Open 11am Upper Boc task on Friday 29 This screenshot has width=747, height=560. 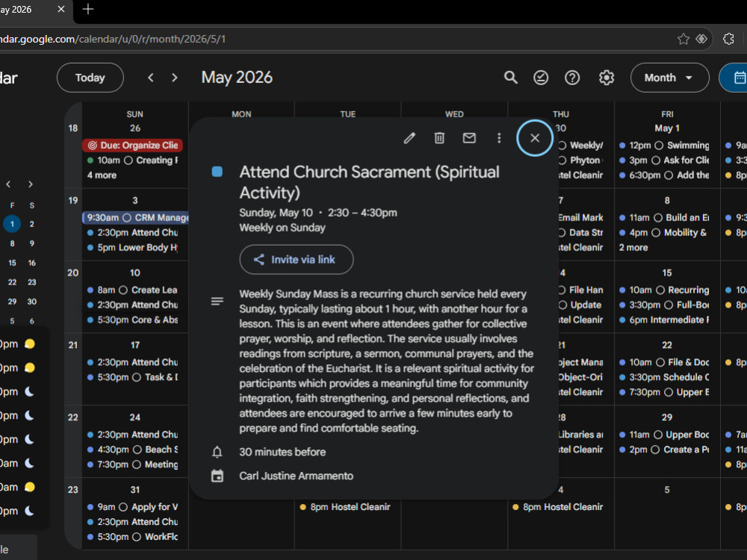(x=664, y=435)
